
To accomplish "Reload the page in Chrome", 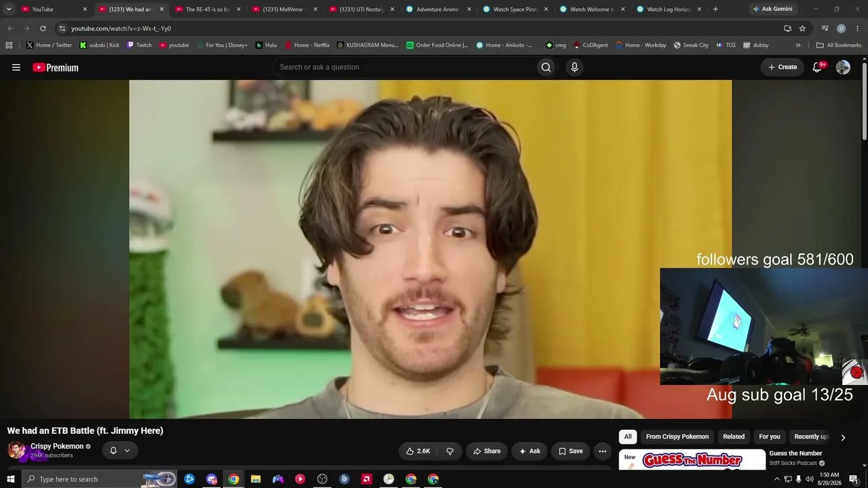I will [x=43, y=28].
